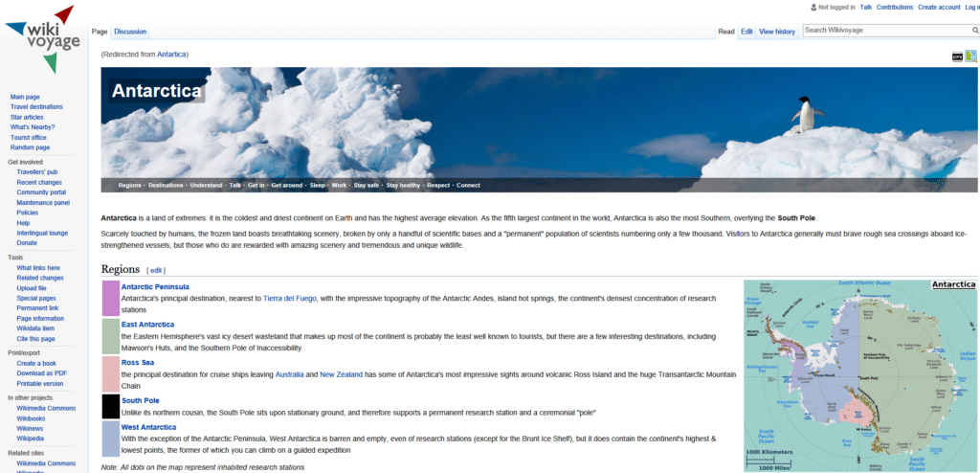This screenshot has height=473, width=980.
Task: Click the Wikivoyage logo
Action: click(43, 39)
